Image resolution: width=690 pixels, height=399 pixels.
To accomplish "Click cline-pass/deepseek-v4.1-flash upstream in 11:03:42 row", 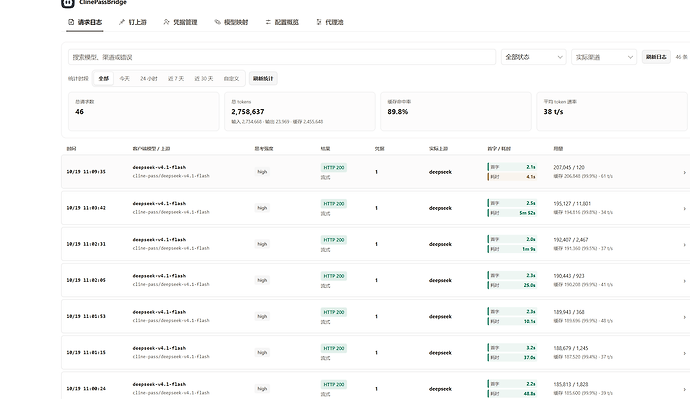I will point(171,212).
